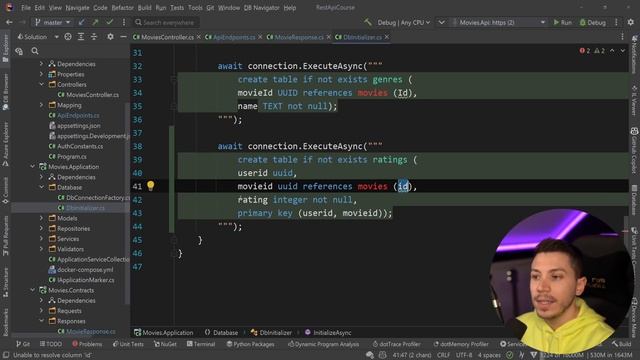This screenshot has width=640, height=360.
Task: Click locate file in Solution icon
Action: [x=68, y=37]
